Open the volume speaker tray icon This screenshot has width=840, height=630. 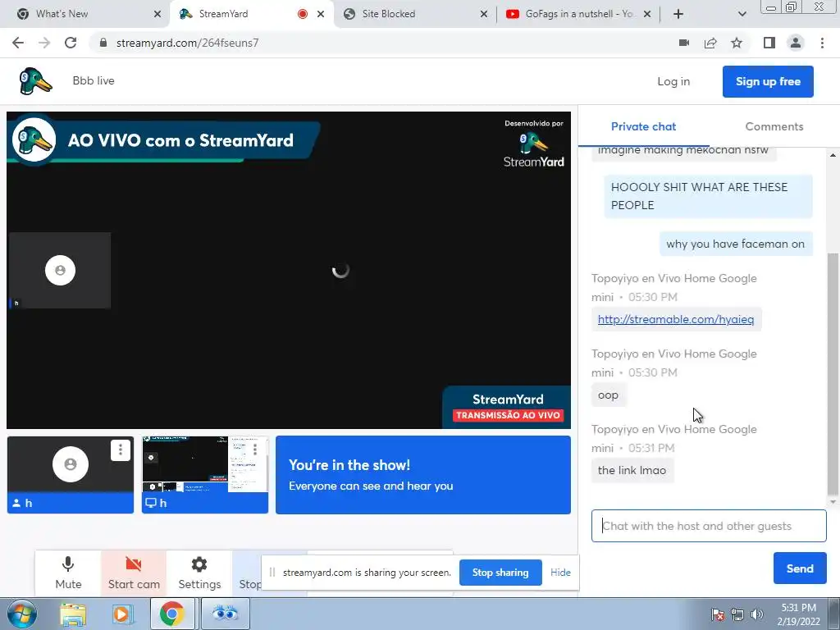(x=757, y=615)
